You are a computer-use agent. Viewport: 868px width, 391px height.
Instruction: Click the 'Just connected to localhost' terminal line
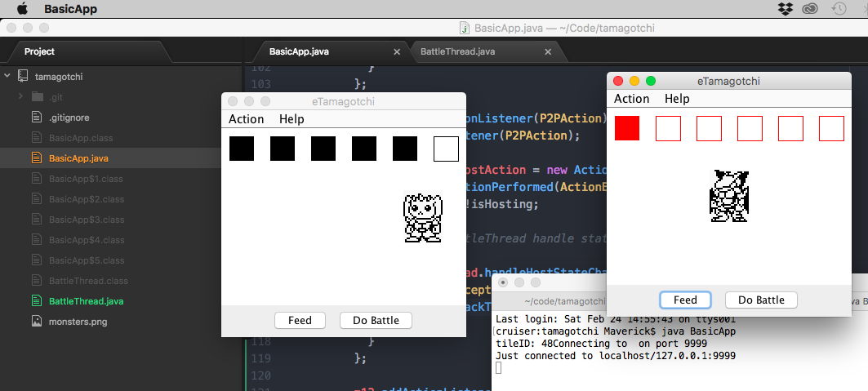[616, 356]
